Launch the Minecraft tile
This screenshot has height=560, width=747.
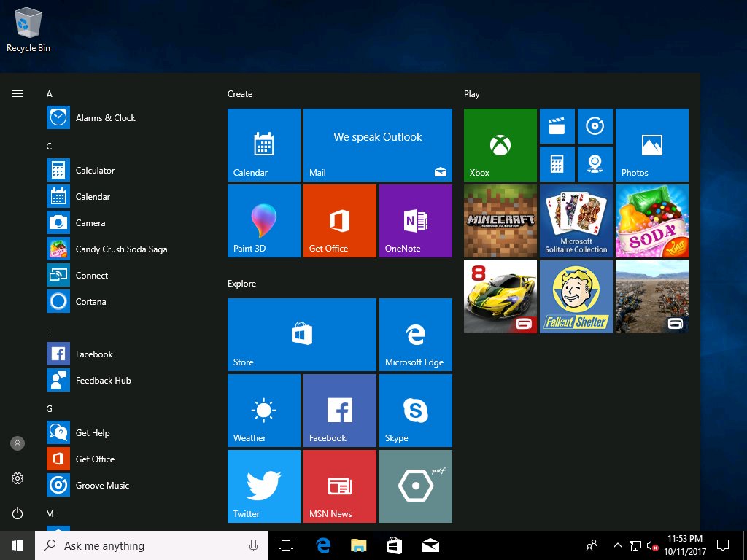(500, 221)
